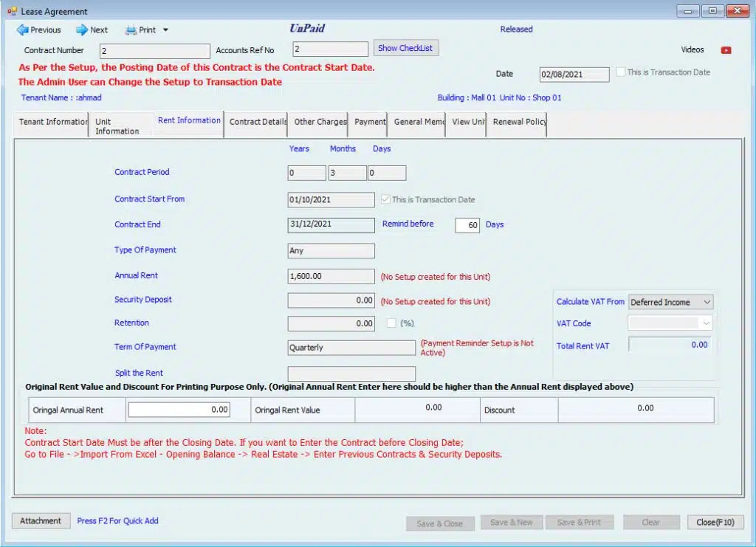This screenshot has height=547, width=756.
Task: Go to Previous lease record
Action: (x=38, y=30)
